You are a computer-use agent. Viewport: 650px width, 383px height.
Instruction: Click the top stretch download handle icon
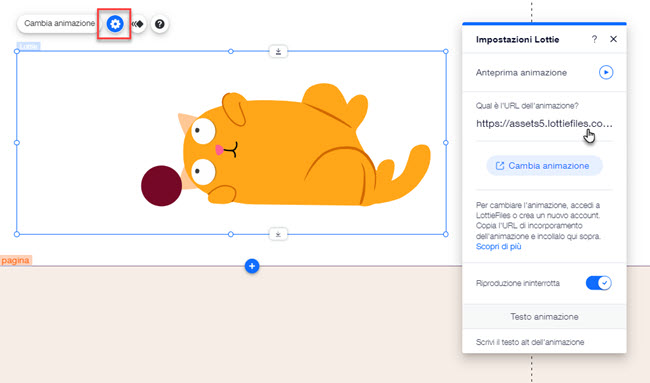coord(278,51)
